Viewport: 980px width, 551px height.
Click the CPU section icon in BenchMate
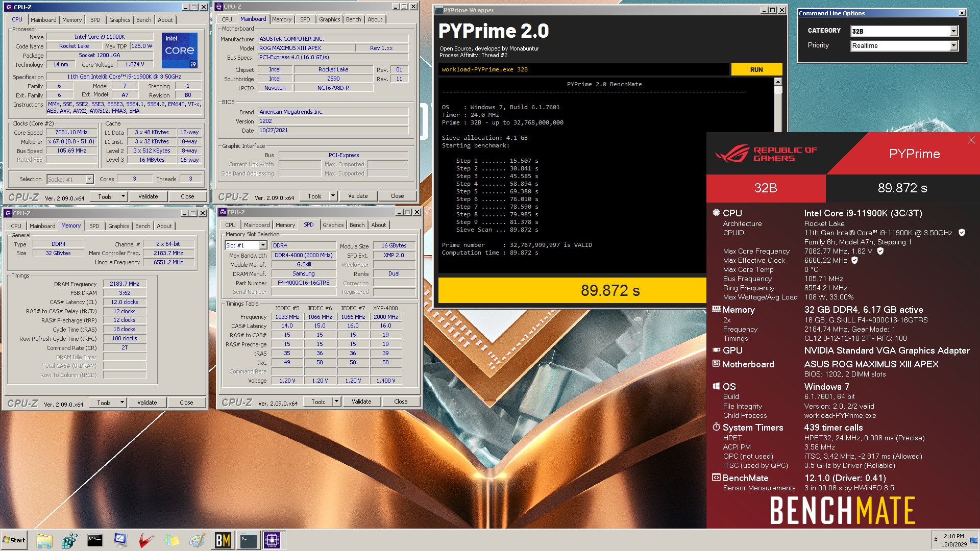(716, 213)
